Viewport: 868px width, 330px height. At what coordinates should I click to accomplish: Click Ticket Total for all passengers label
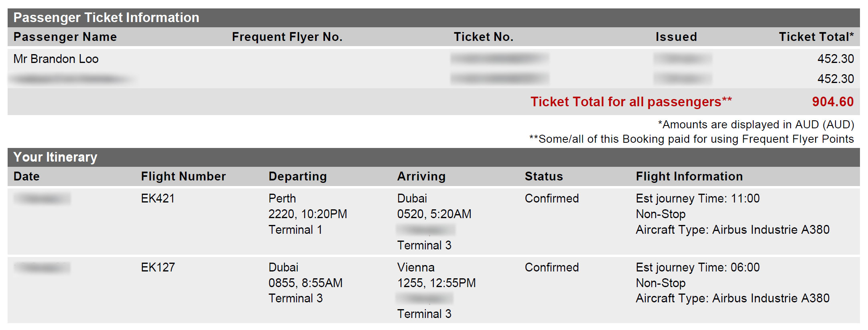click(631, 102)
